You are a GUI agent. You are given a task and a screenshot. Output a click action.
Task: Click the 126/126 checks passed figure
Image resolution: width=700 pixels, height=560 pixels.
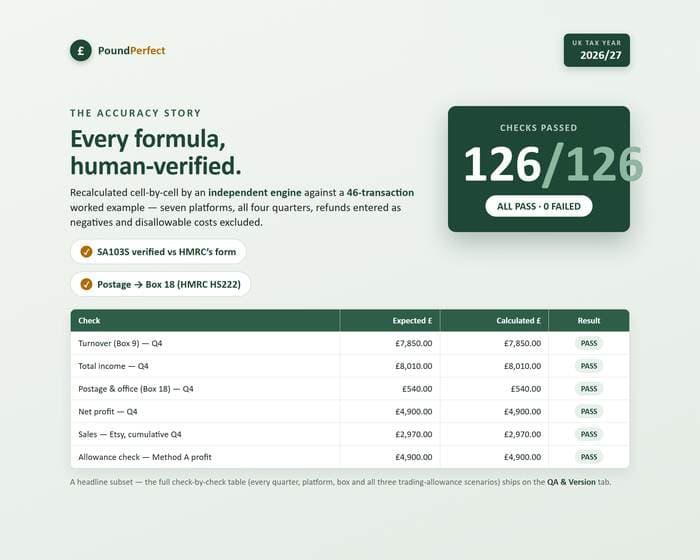(553, 164)
